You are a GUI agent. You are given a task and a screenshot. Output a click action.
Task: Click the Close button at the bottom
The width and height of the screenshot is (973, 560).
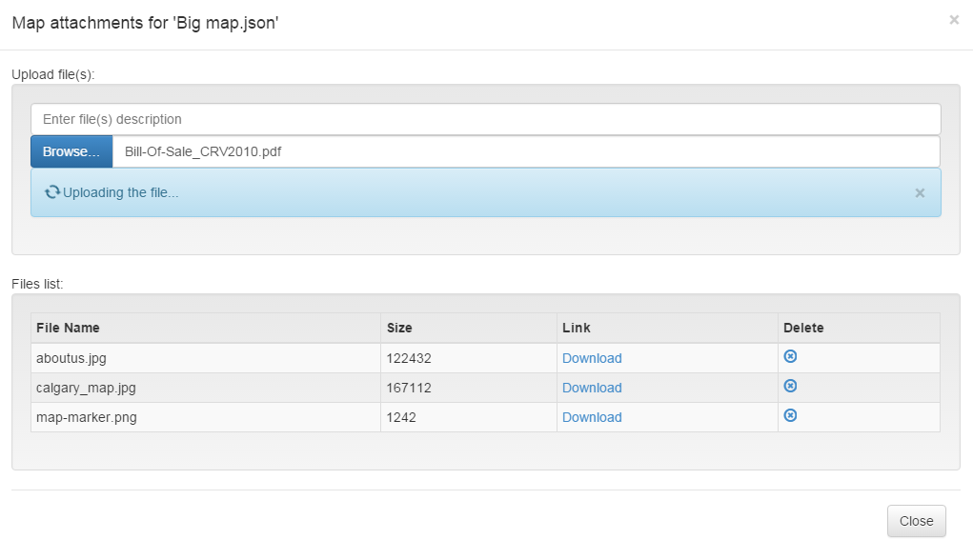pyautogui.click(x=916, y=521)
